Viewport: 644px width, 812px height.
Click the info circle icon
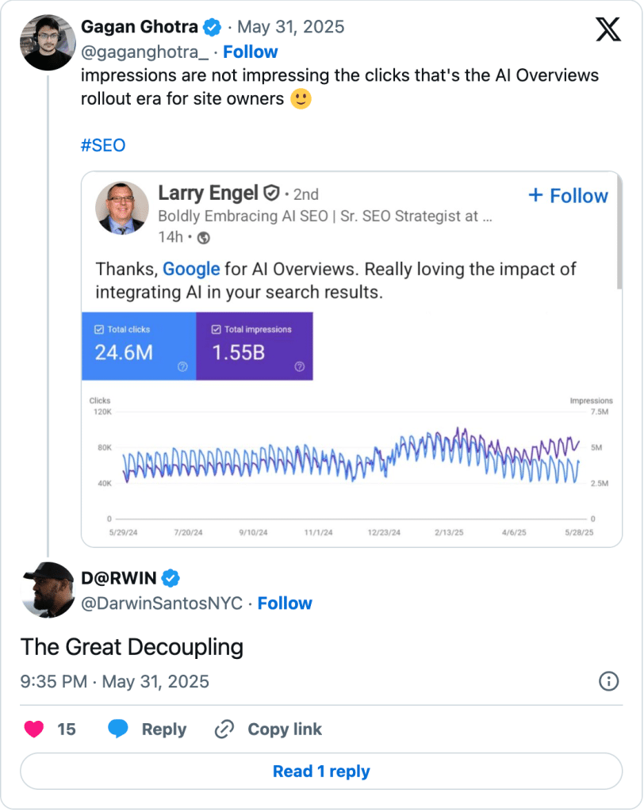[608, 681]
